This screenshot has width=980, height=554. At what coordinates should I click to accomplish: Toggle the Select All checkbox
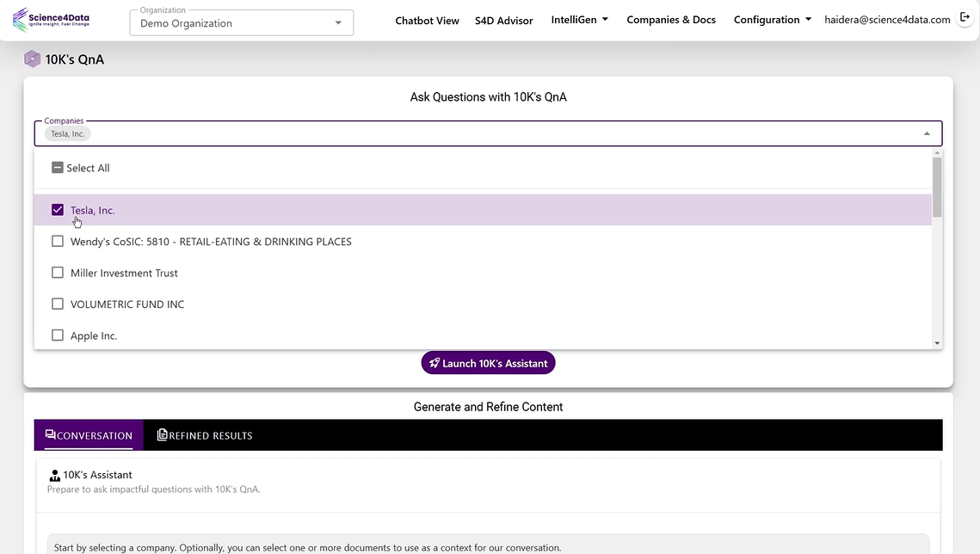click(x=57, y=167)
